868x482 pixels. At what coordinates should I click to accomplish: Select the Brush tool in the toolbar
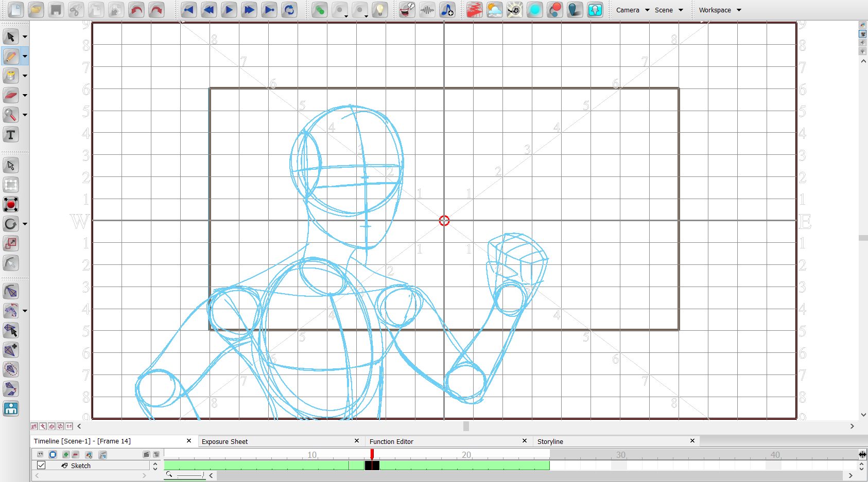click(x=10, y=56)
